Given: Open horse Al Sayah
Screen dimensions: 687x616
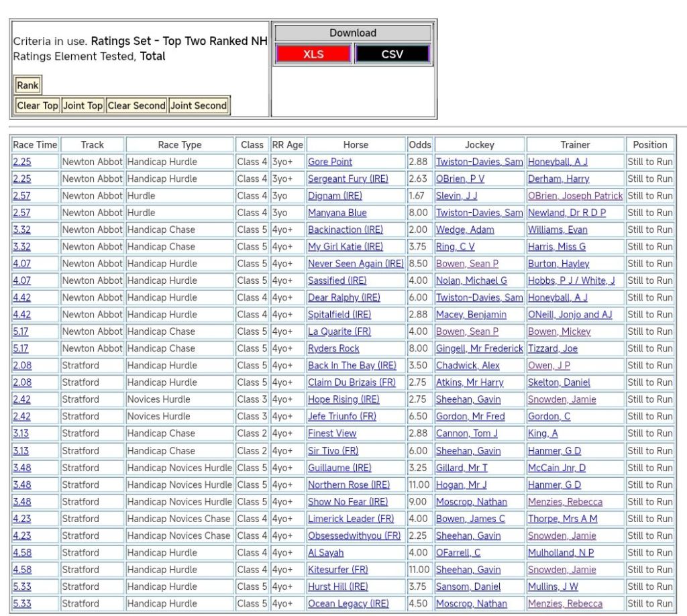Looking at the screenshot, I should pyautogui.click(x=325, y=553).
